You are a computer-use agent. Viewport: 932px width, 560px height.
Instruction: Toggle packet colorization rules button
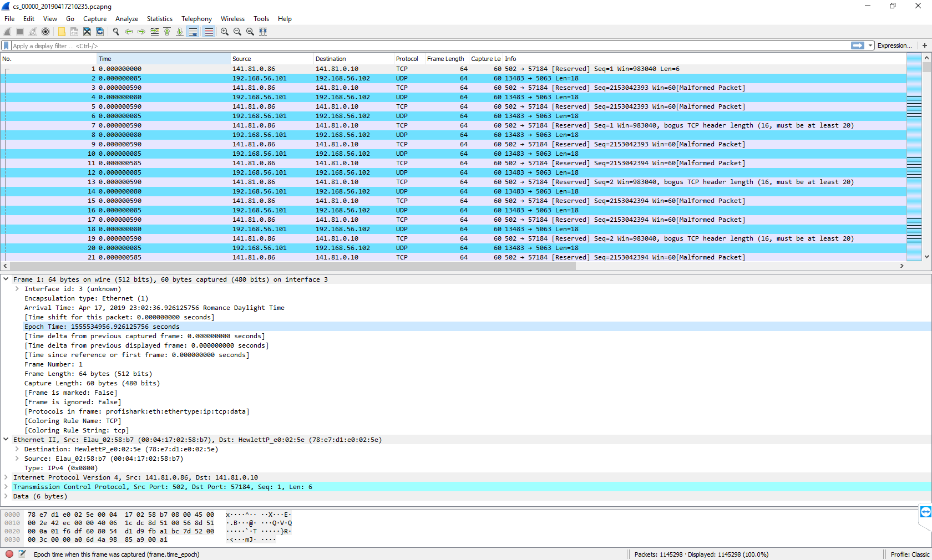click(209, 32)
